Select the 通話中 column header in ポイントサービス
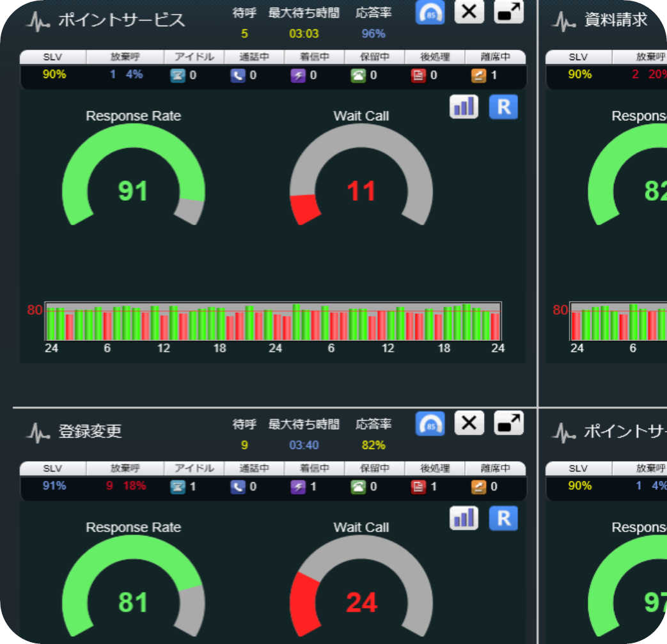The height and width of the screenshot is (644, 667). point(254,57)
